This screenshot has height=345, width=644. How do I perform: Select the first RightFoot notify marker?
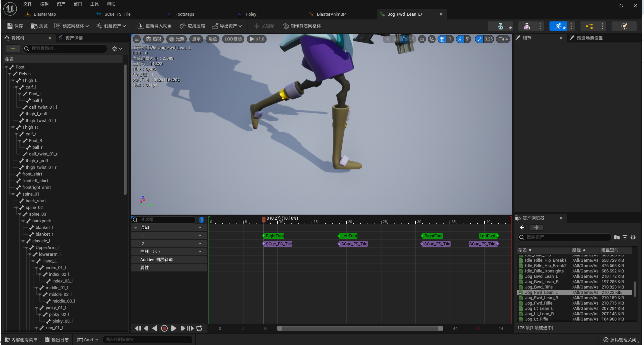point(274,236)
